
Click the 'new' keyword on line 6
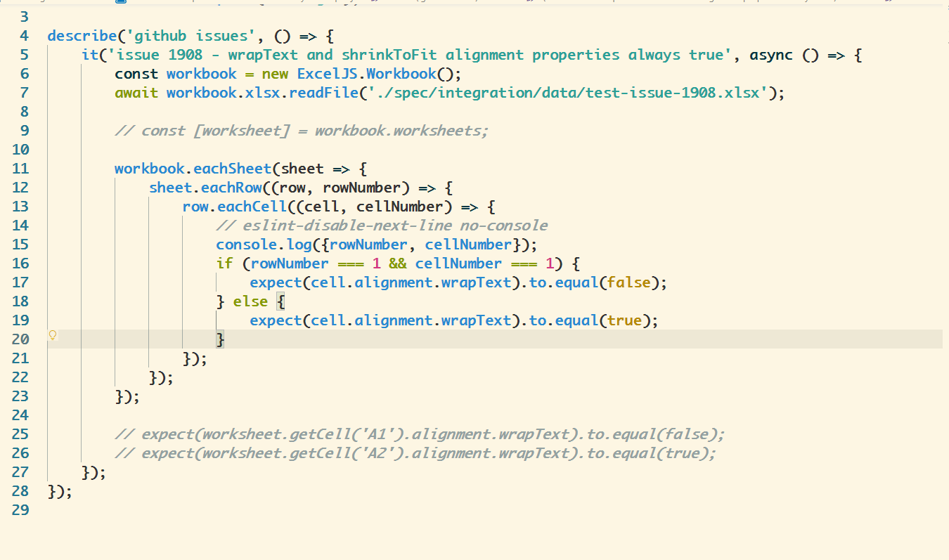pyautogui.click(x=275, y=74)
